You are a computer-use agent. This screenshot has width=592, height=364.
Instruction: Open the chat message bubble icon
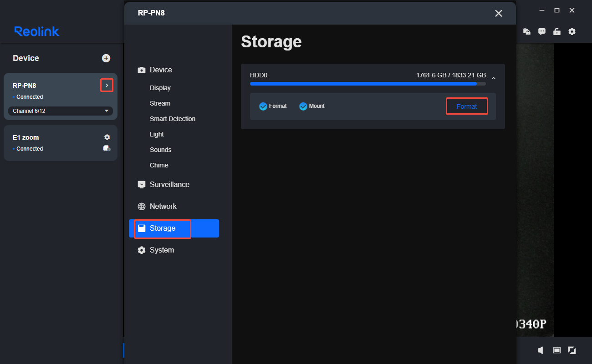(x=542, y=32)
